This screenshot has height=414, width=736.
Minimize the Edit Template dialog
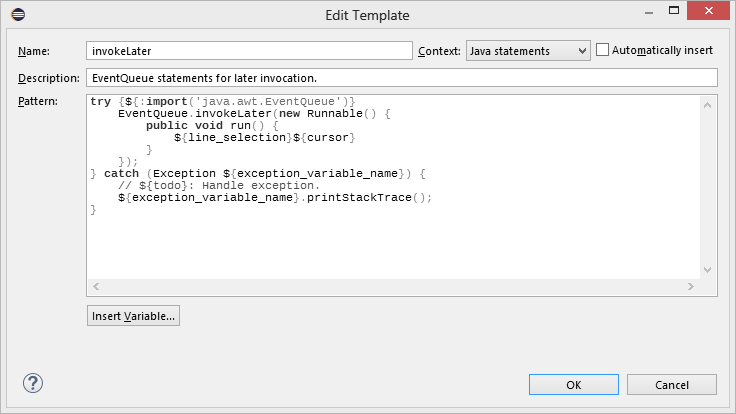coord(649,12)
